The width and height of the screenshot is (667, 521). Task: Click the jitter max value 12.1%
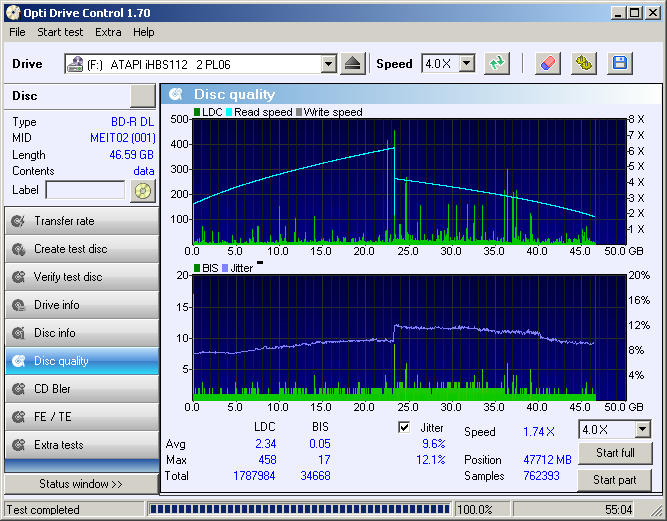coord(430,460)
